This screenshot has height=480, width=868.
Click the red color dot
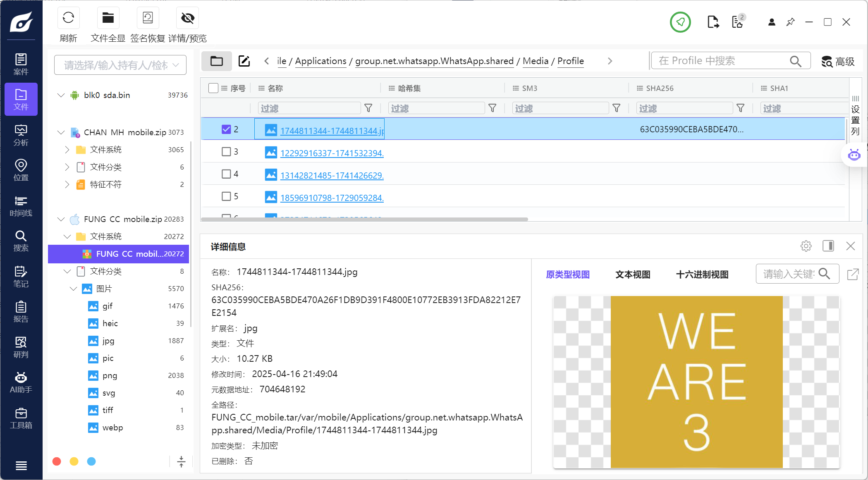pyautogui.click(x=57, y=461)
